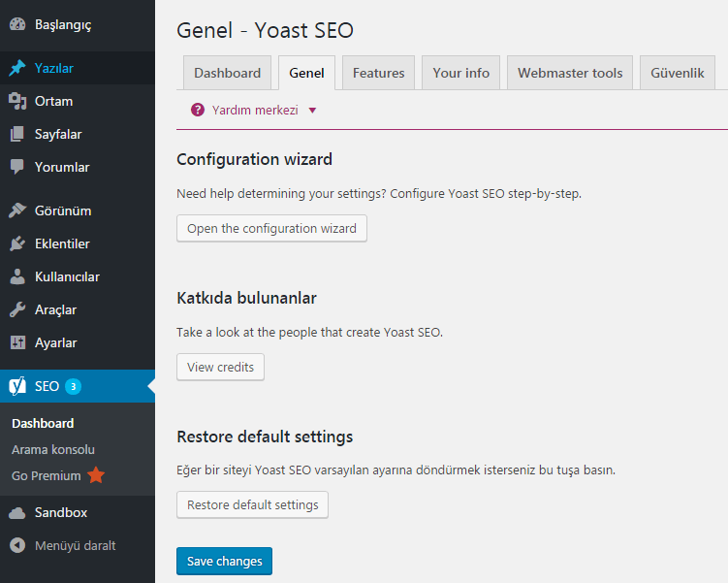Click the Go Premium submenu link
728x583 pixels.
tap(46, 475)
